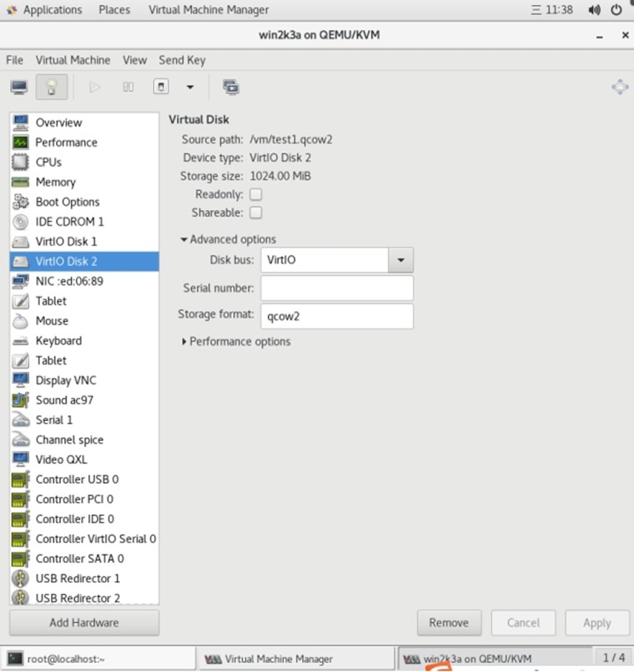The image size is (634, 672).
Task: Open Memory settings
Action: [84, 182]
